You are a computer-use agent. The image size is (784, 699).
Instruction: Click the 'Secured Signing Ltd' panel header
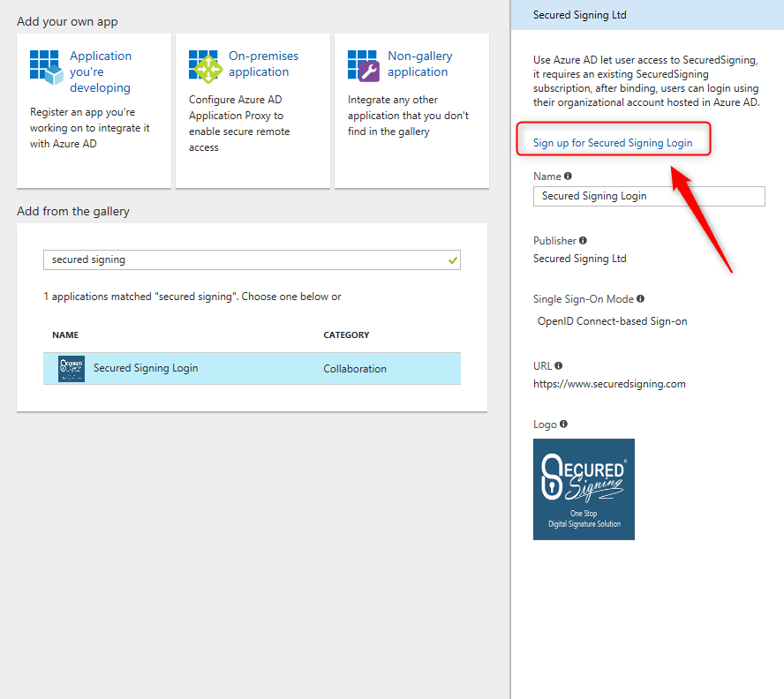[x=647, y=15]
